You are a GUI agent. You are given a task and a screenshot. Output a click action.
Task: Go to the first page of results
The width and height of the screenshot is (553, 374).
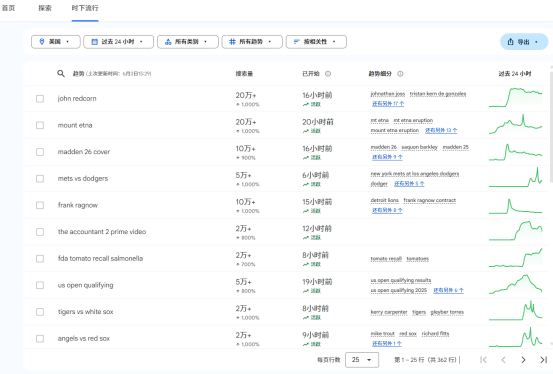(484, 360)
